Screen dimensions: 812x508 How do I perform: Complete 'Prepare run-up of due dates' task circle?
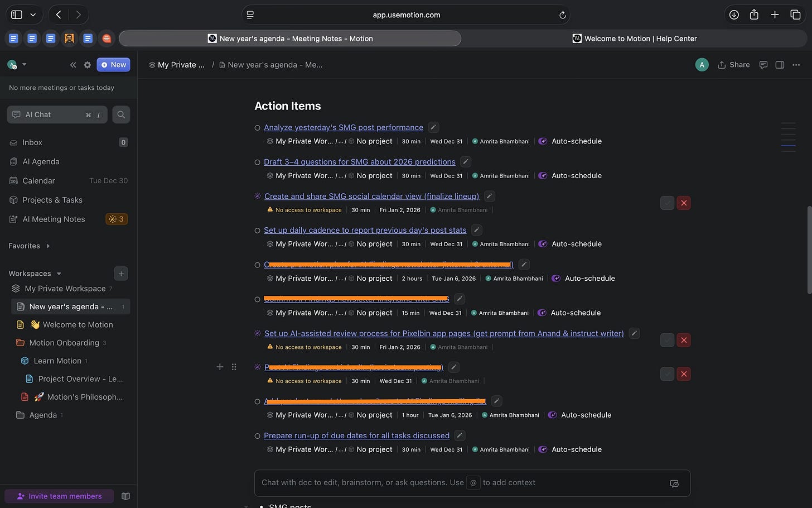(x=258, y=436)
